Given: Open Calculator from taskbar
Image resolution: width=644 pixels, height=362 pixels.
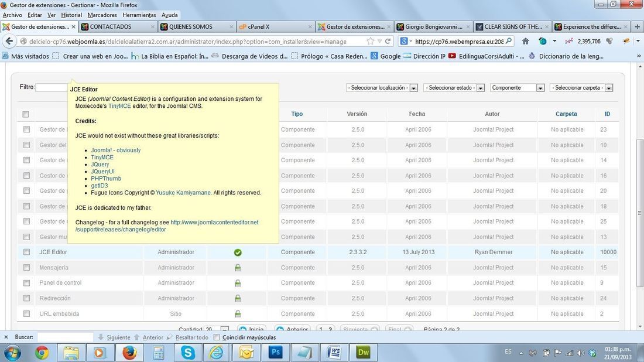Looking at the screenshot, I should click(159, 353).
